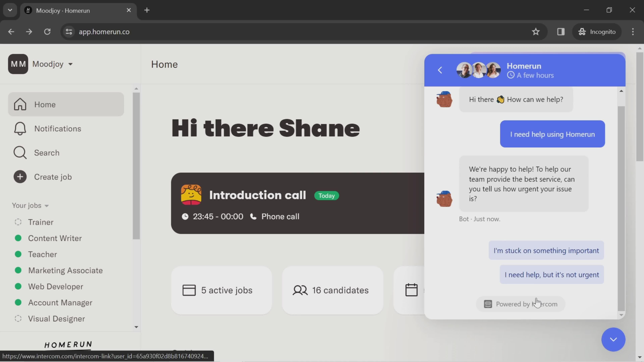Open the Introduction call event card
Viewport: 644px width, 362px height.
pos(298,203)
